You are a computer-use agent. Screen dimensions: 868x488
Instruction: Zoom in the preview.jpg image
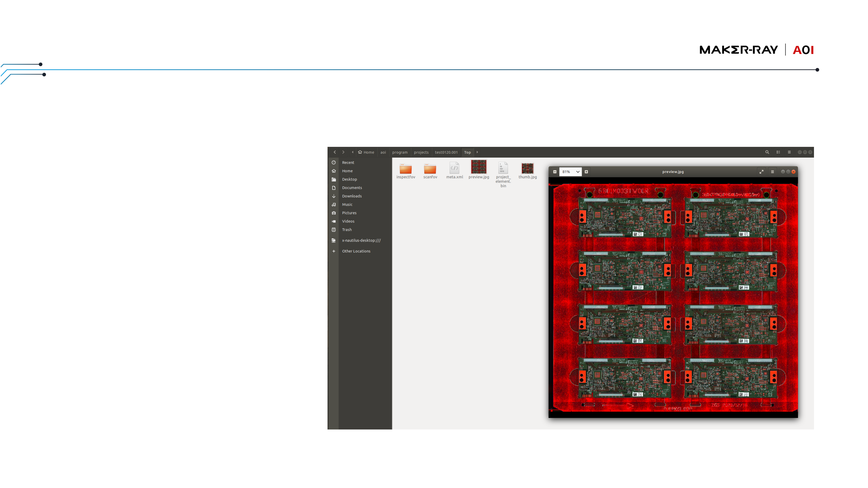[x=586, y=172]
